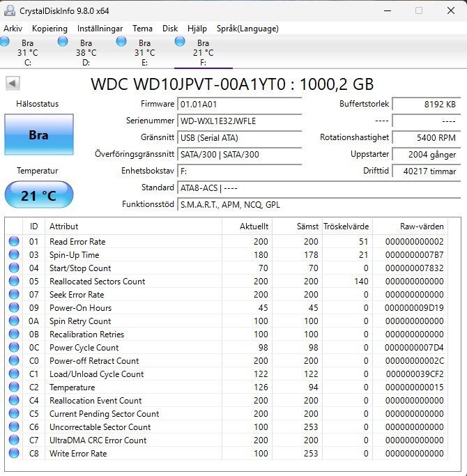Open the Inställningar menu
This screenshot has height=476, width=467.
[x=100, y=29]
